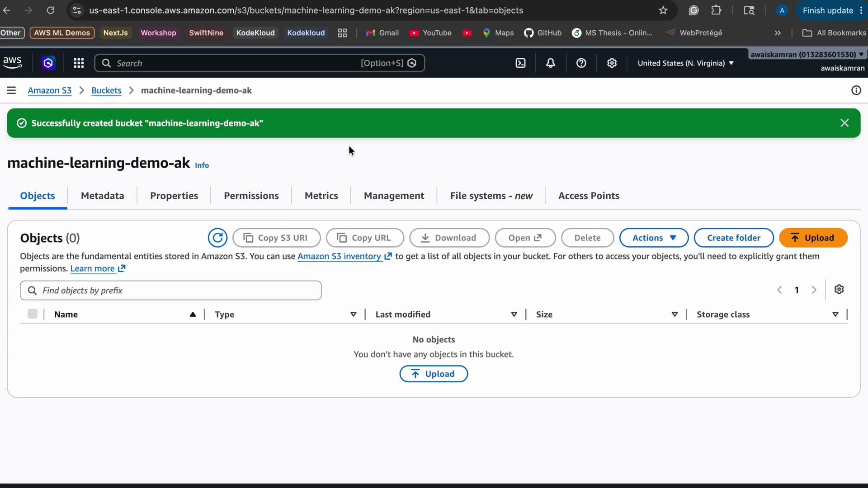Switch to the Metadata tab
Viewport: 868px width, 488px height.
pos(103,196)
